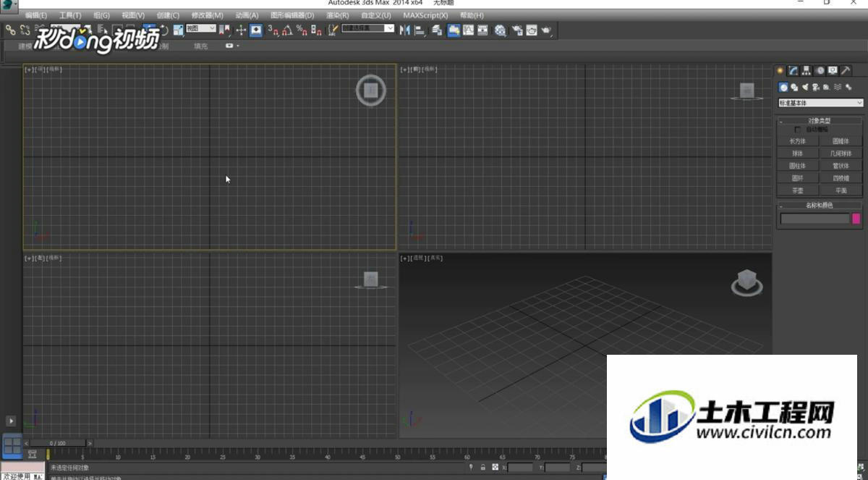
Task: Select the Helpers category icon
Action: pos(826,87)
